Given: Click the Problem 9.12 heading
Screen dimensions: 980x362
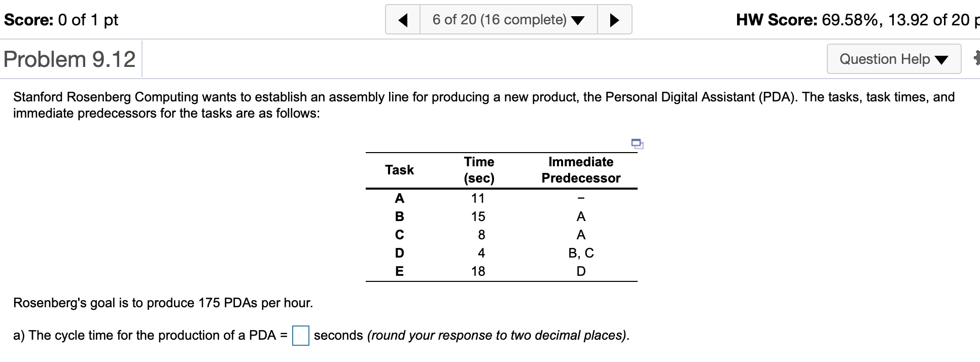Looking at the screenshot, I should tap(69, 59).
